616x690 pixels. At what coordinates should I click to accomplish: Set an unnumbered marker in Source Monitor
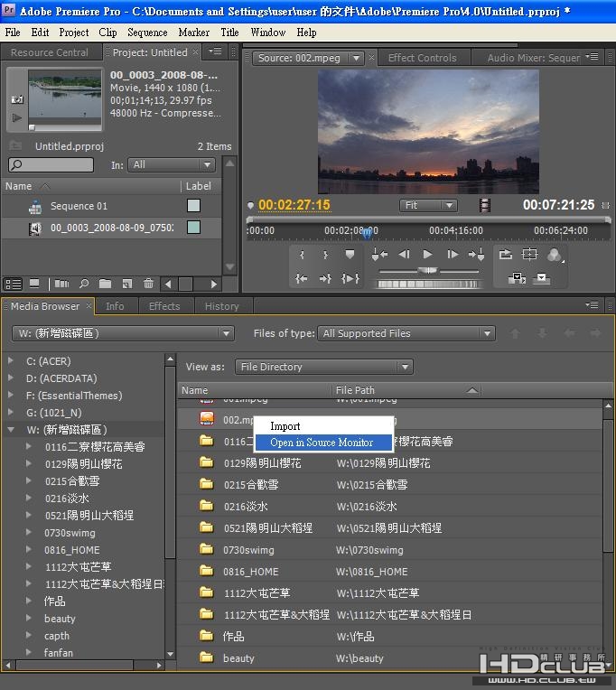point(350,255)
